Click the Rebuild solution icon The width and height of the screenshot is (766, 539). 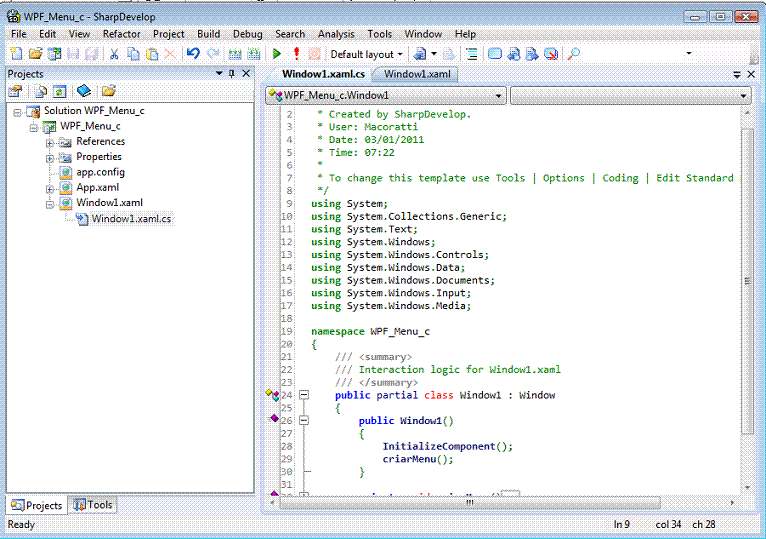(254, 54)
